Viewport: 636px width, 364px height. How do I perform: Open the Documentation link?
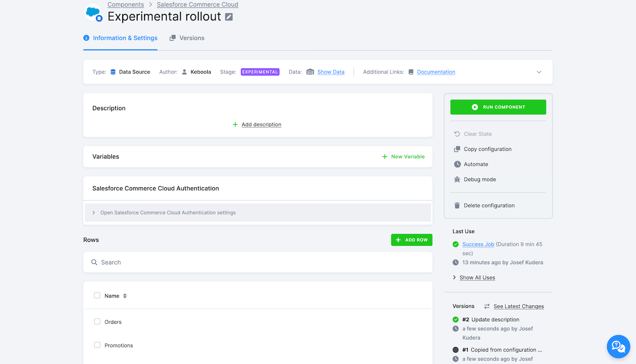click(436, 72)
